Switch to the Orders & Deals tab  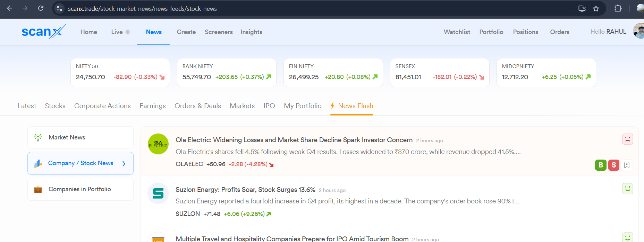[198, 106]
